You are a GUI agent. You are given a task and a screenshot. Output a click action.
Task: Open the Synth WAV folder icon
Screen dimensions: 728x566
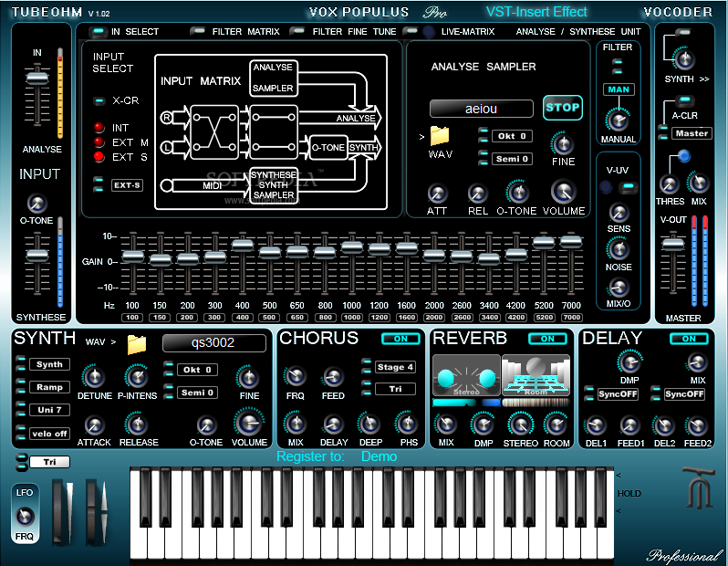137,344
